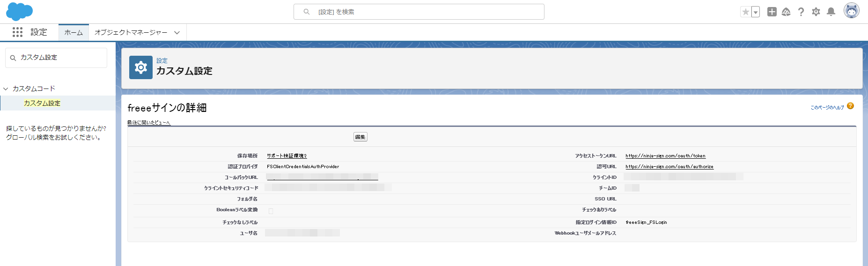Click the アクセストークンURL field label
The width and height of the screenshot is (868, 266).
click(x=596, y=156)
